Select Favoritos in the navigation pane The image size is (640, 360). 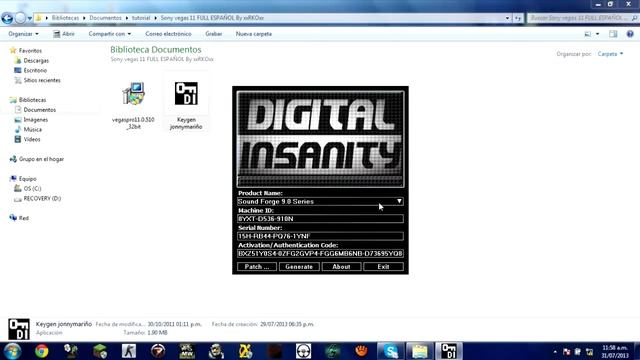(x=26, y=51)
